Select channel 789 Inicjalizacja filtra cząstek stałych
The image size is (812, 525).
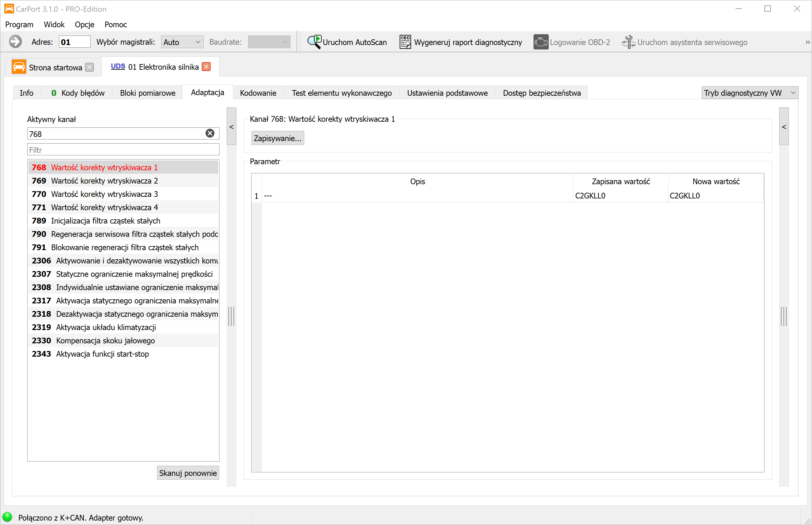click(123, 221)
